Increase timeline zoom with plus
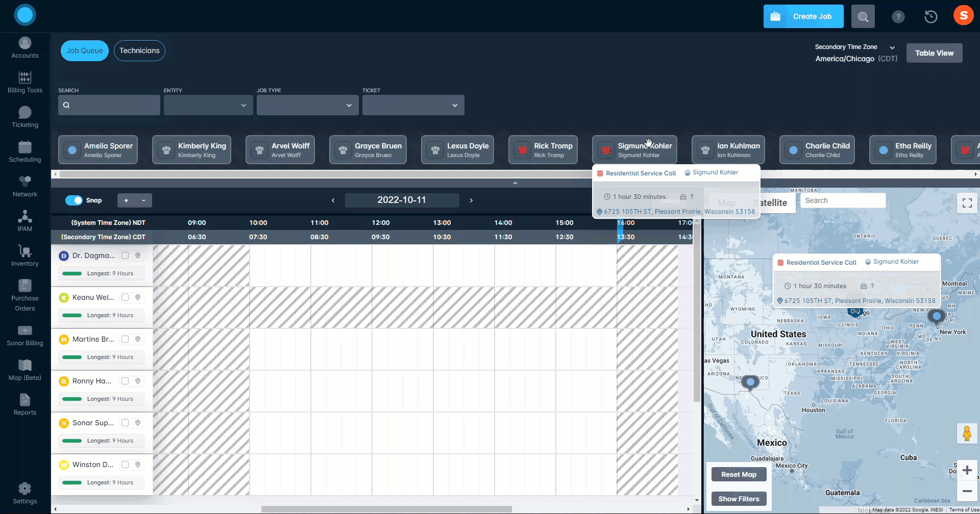 126,200
